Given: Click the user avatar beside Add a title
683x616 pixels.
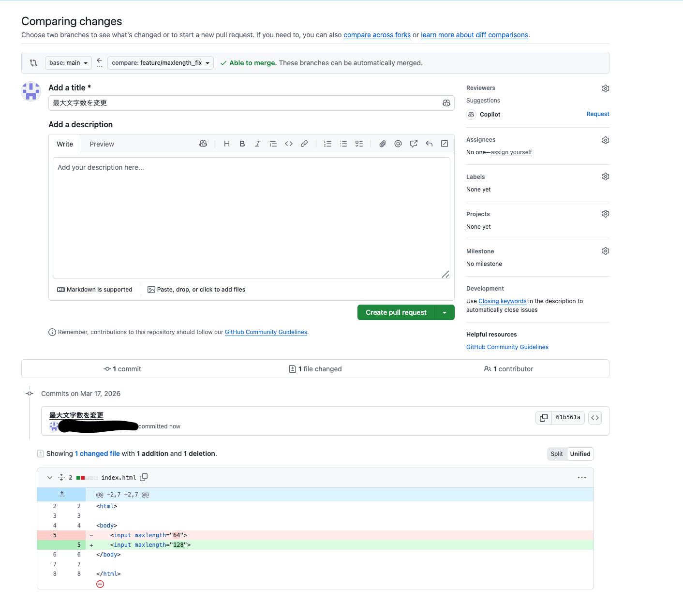Looking at the screenshot, I should pos(31,91).
